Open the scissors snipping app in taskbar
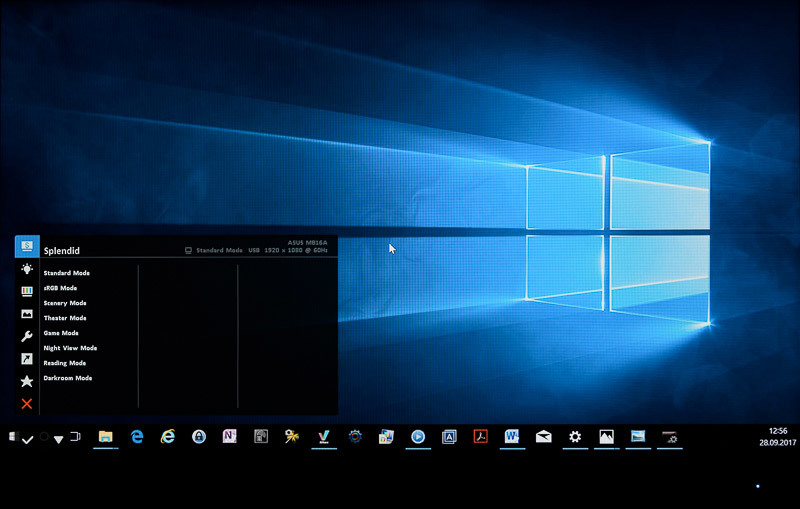The width and height of the screenshot is (800, 509). (x=292, y=437)
